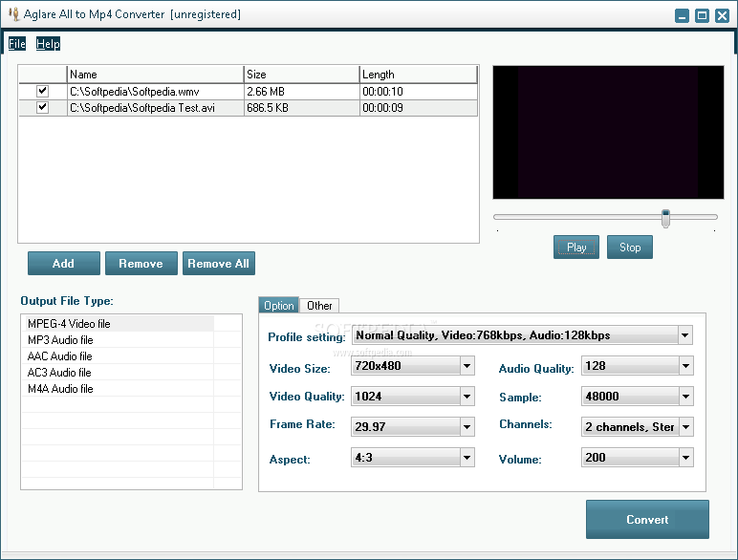Select MP3 Audio file output type
Viewport: 738px width, 560px height.
[118, 340]
